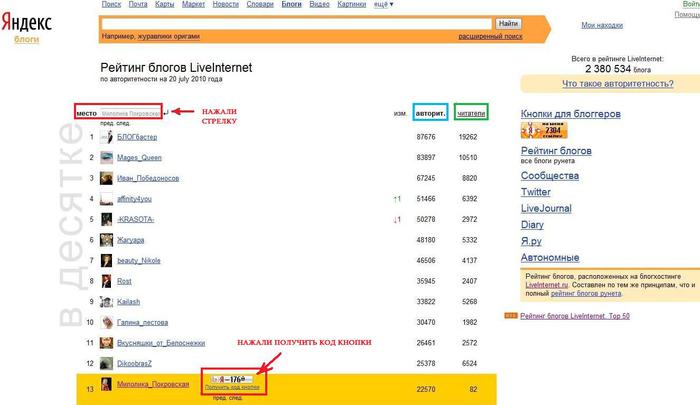
Task: Click affinity4you avatar image
Action: (106, 198)
